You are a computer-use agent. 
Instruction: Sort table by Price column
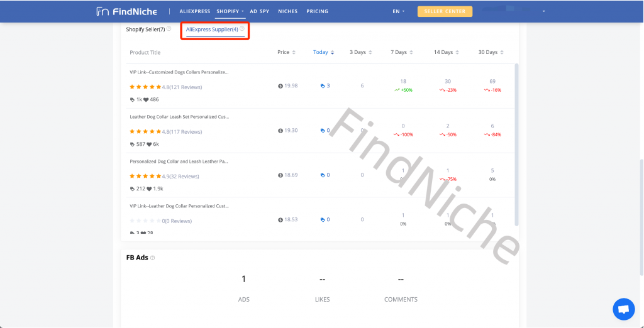point(286,53)
